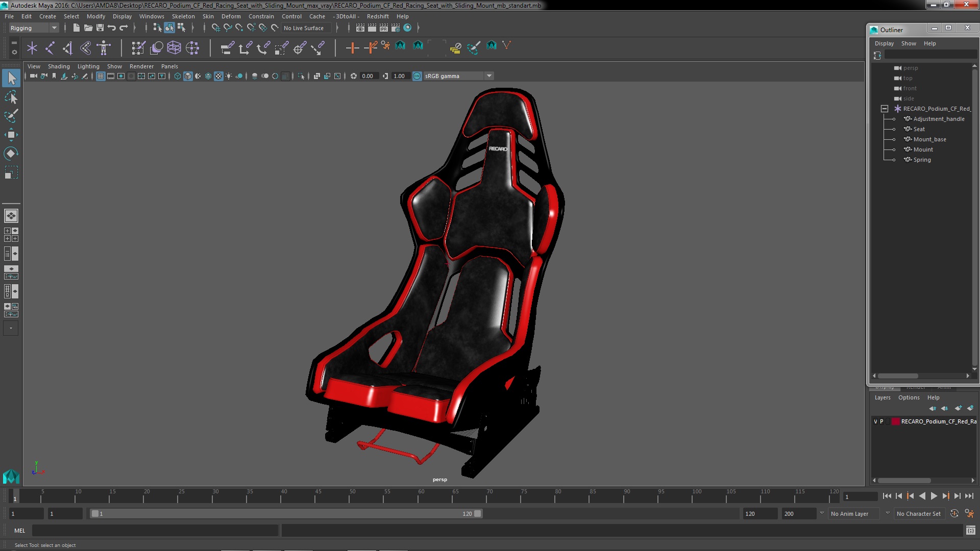Open Render Settings clapperboard with gear
Viewport: 980px width, 551px height.
point(396,28)
